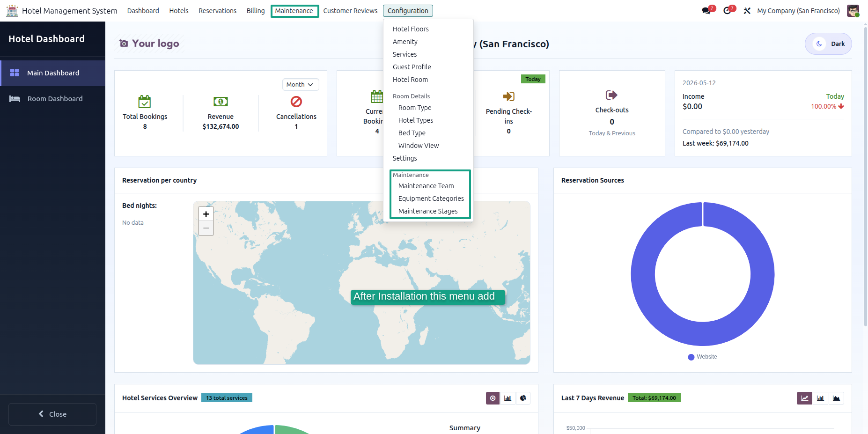Click the Pending Check-ins arrow icon
The height and width of the screenshot is (434, 868).
tap(508, 96)
